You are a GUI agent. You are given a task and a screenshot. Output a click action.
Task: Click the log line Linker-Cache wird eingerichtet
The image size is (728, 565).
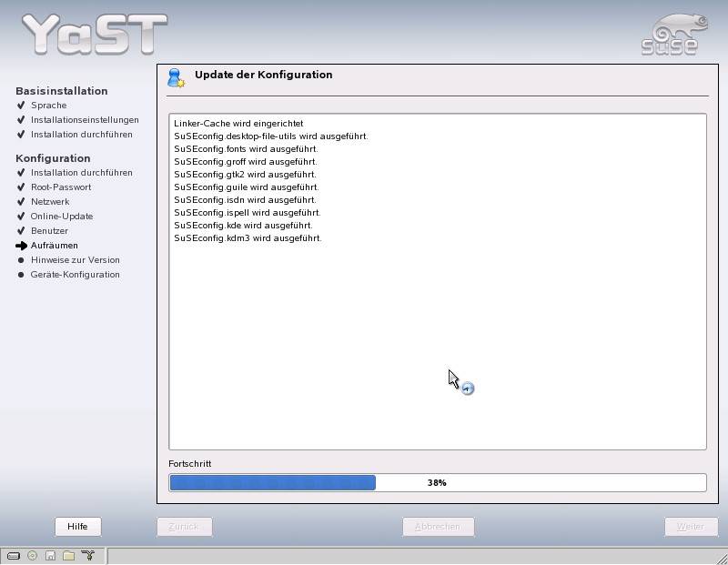pyautogui.click(x=238, y=124)
